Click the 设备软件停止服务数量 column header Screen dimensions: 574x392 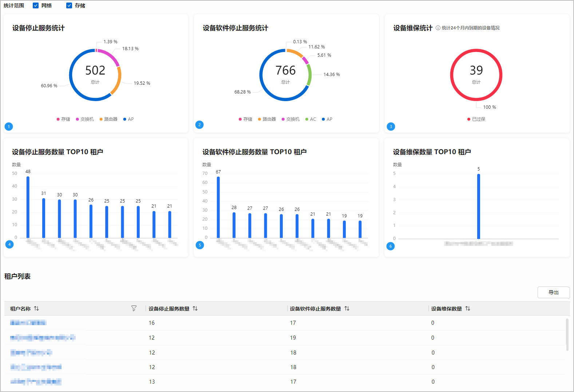tap(315, 309)
